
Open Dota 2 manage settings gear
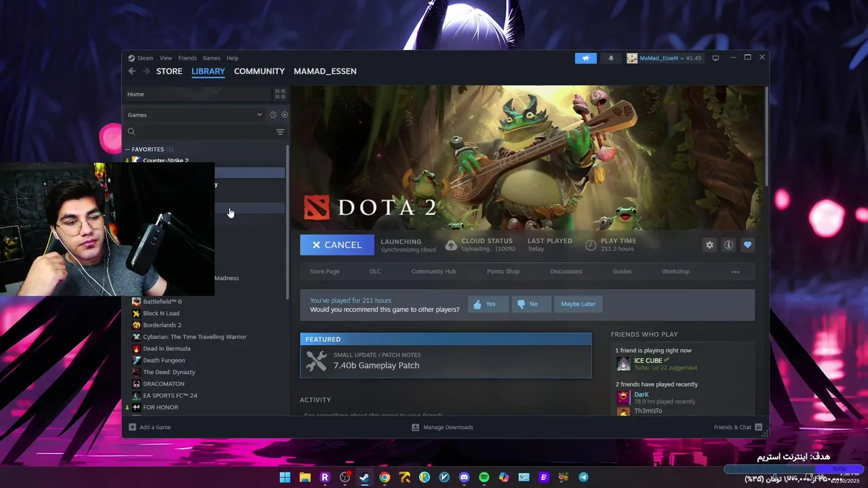(709, 245)
